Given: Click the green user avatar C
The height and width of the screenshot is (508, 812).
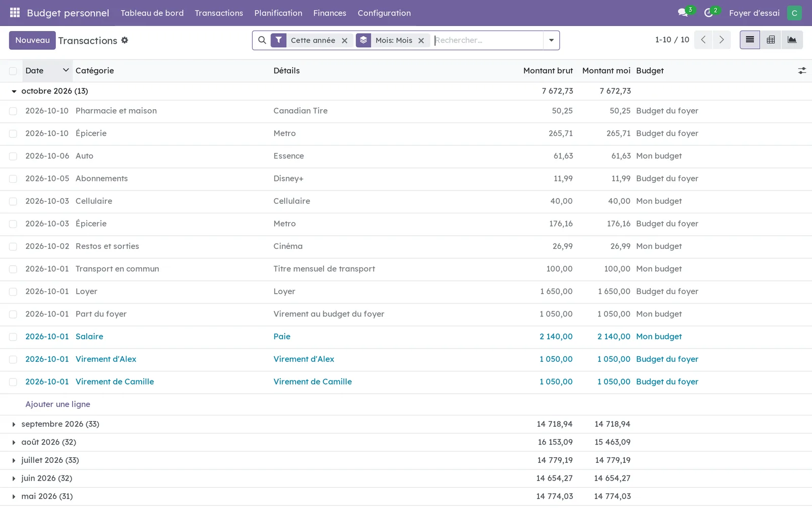Looking at the screenshot, I should (794, 13).
